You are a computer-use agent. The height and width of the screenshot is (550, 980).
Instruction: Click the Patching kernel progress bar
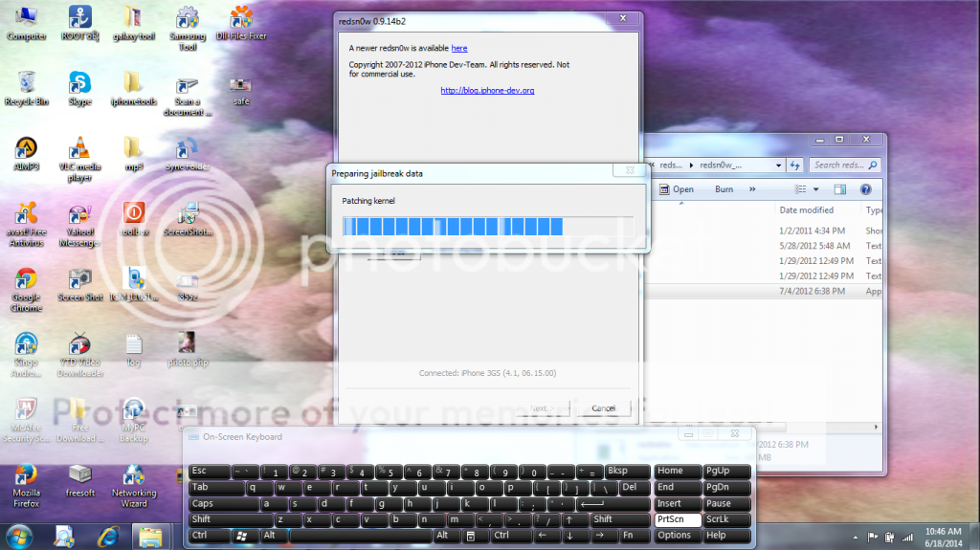487,226
